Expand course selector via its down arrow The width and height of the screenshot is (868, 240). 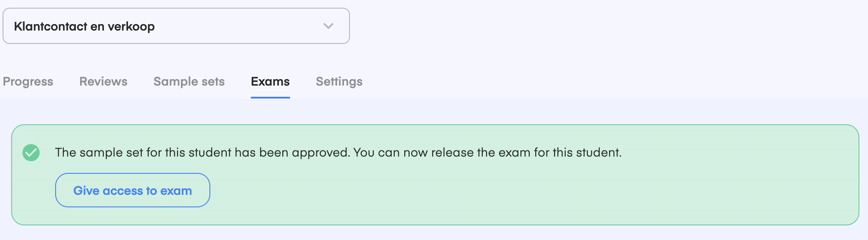coord(328,26)
